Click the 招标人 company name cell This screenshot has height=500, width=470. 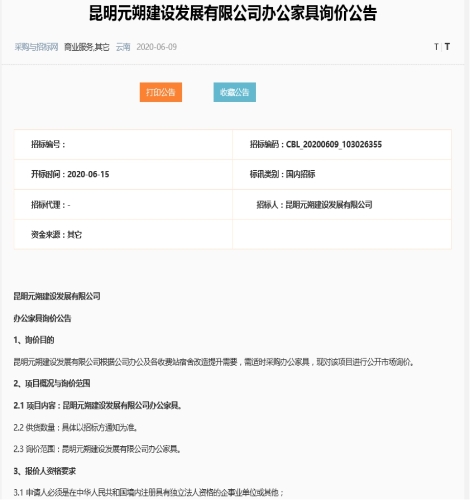point(342,204)
